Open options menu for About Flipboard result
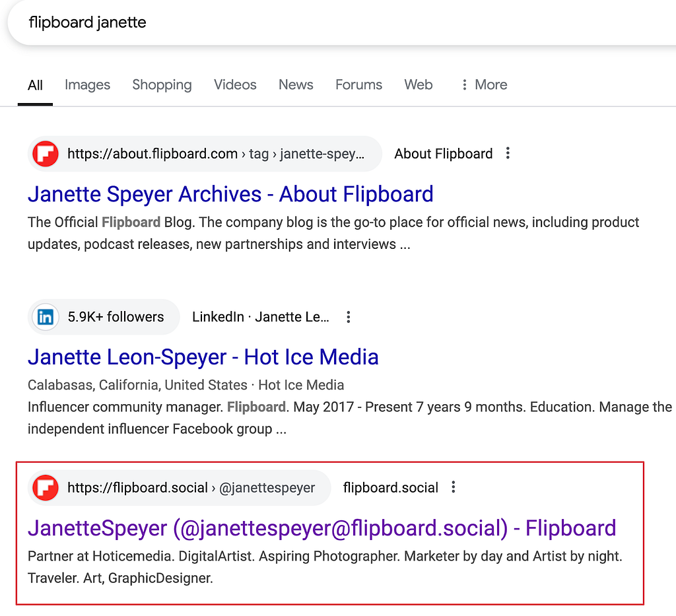This screenshot has width=676, height=616. pyautogui.click(x=508, y=153)
